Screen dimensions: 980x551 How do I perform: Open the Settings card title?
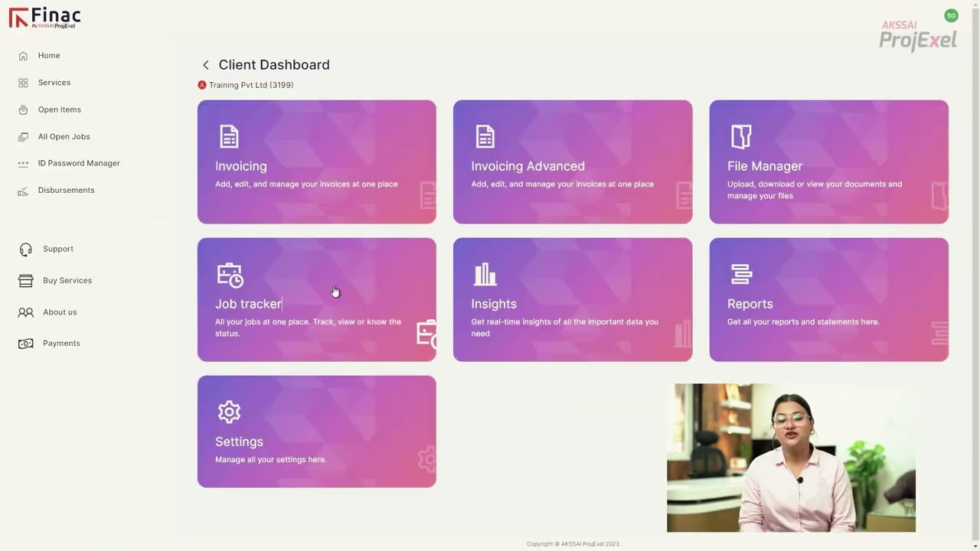239,442
